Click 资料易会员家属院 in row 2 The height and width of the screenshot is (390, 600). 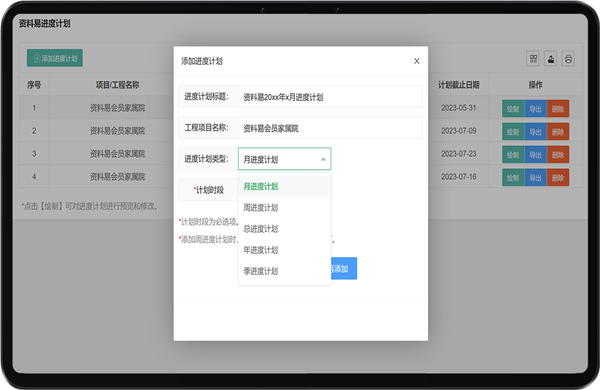coord(117,131)
